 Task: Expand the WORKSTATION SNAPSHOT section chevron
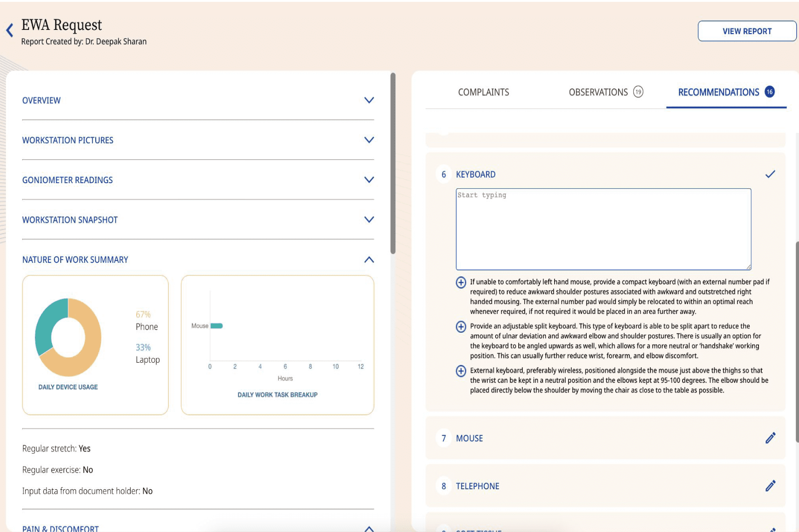click(369, 220)
